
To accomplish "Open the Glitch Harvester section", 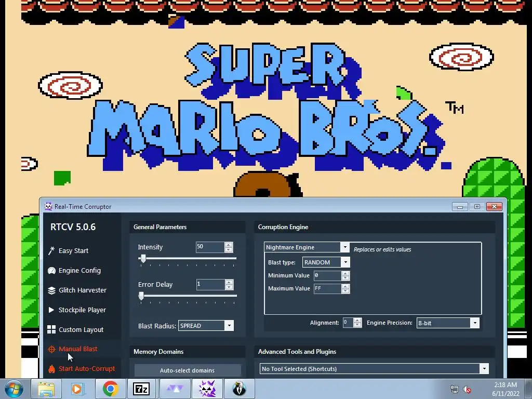I will (83, 290).
